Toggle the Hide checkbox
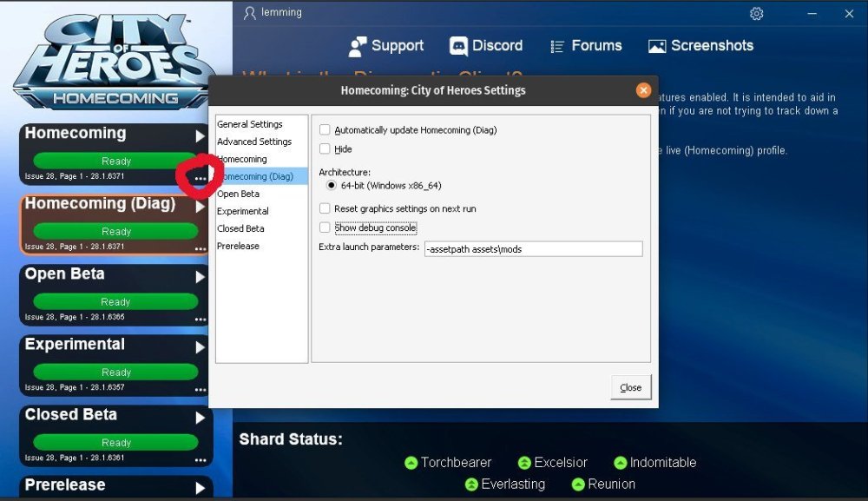 (325, 149)
